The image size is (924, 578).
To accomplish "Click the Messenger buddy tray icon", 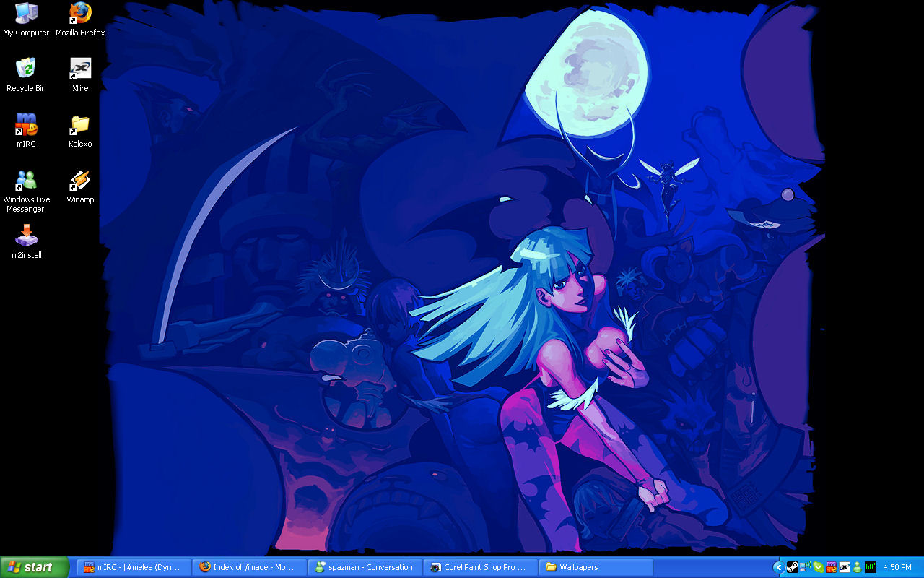I will click(x=857, y=567).
